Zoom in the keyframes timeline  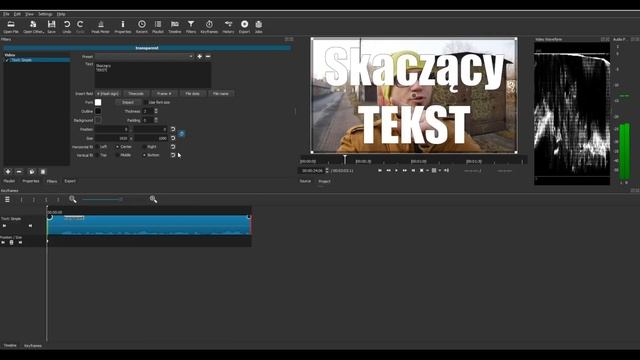[x=153, y=199]
